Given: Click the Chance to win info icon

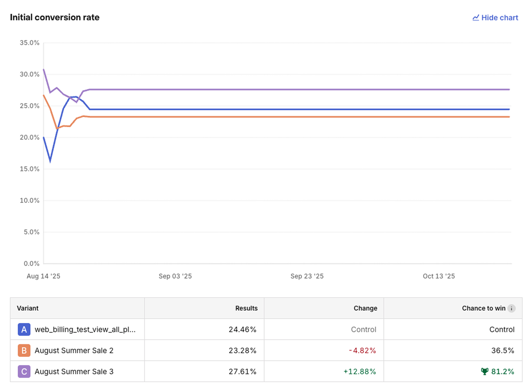Looking at the screenshot, I should coord(511,308).
